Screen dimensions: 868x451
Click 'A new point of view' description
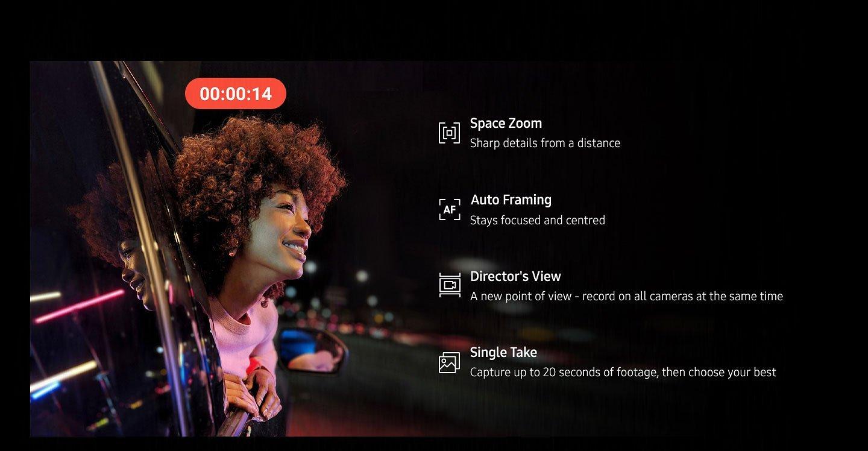(626, 296)
